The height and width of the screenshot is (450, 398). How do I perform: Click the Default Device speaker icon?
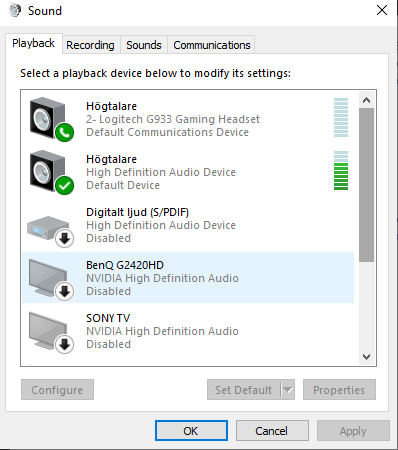coord(51,172)
